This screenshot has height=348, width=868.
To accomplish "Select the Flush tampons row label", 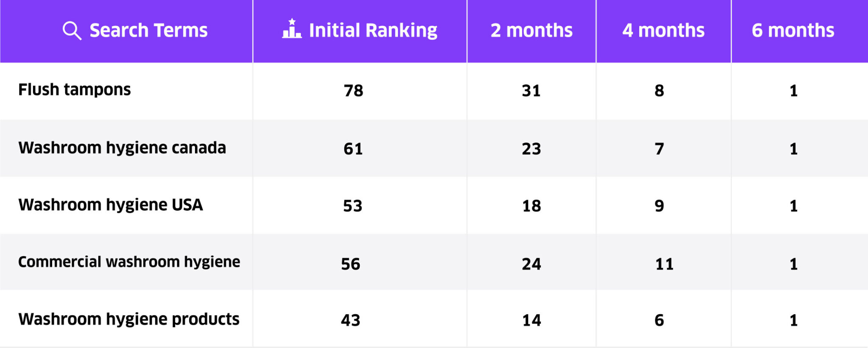I will pos(75,90).
